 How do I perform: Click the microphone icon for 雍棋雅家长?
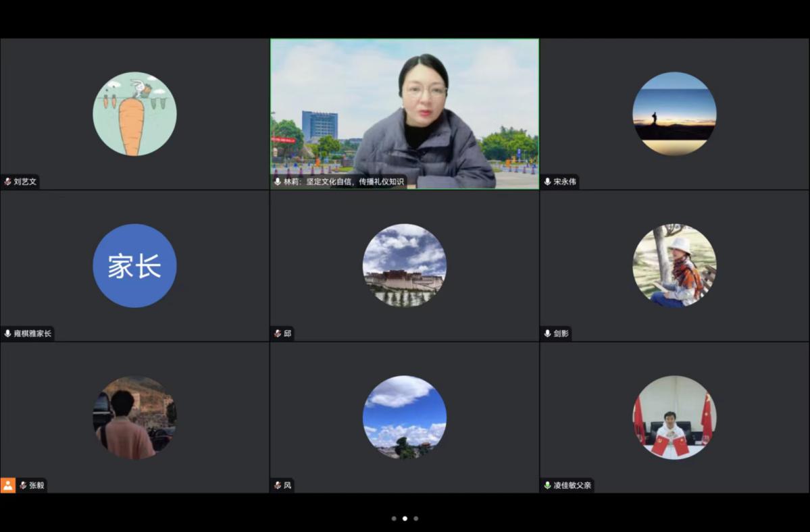coord(7,334)
